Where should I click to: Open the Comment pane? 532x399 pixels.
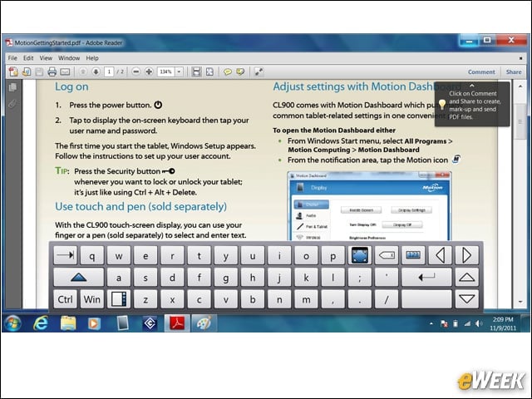coord(481,72)
